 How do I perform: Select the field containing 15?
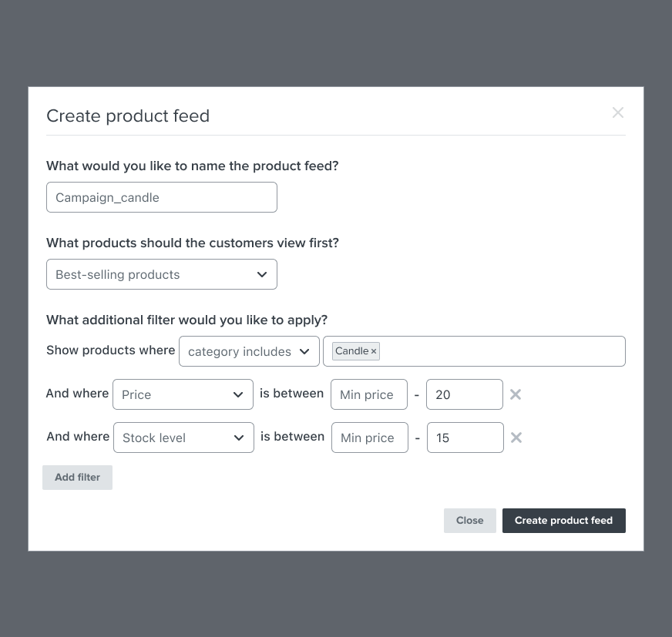(465, 438)
